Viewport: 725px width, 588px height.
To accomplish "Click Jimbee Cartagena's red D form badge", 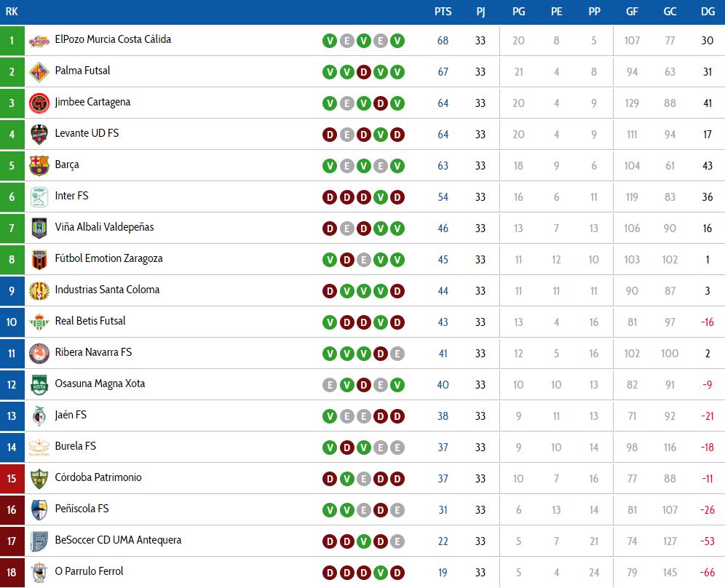I will pyautogui.click(x=381, y=103).
